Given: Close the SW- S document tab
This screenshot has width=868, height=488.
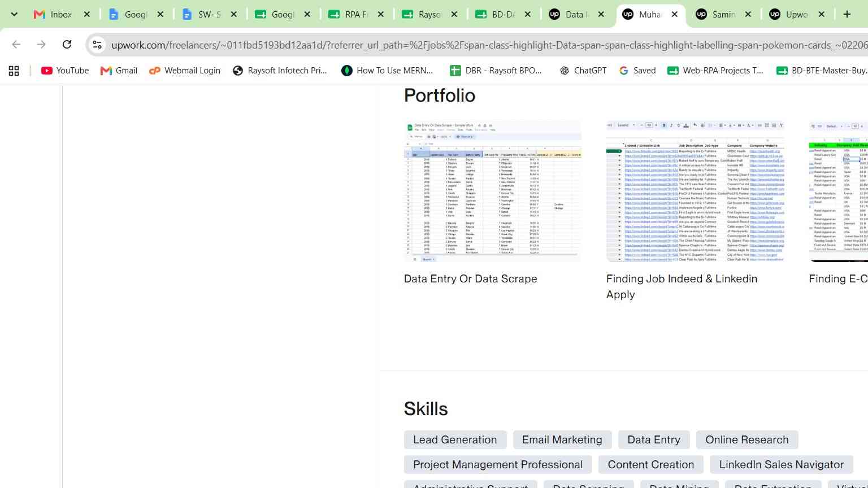Looking at the screenshot, I should tap(234, 15).
